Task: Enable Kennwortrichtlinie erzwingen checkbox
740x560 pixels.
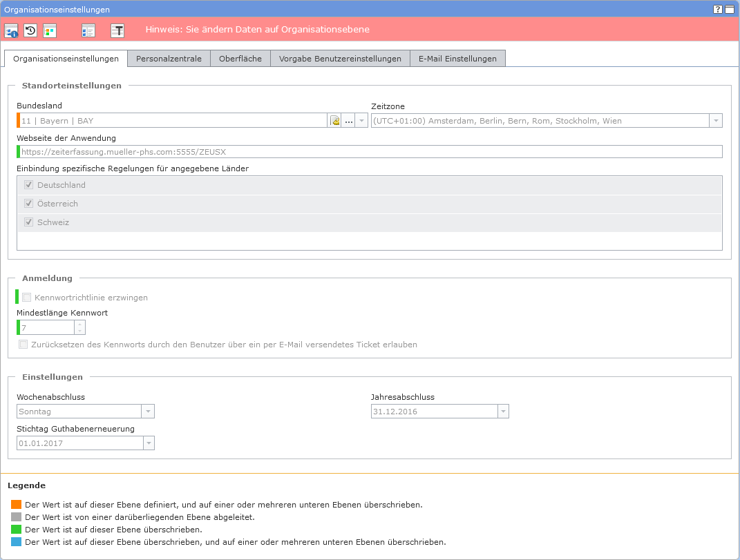Action: point(27,298)
